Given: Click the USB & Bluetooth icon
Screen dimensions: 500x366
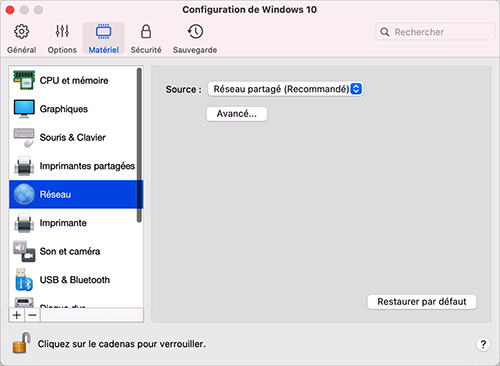Looking at the screenshot, I should click(x=24, y=280).
